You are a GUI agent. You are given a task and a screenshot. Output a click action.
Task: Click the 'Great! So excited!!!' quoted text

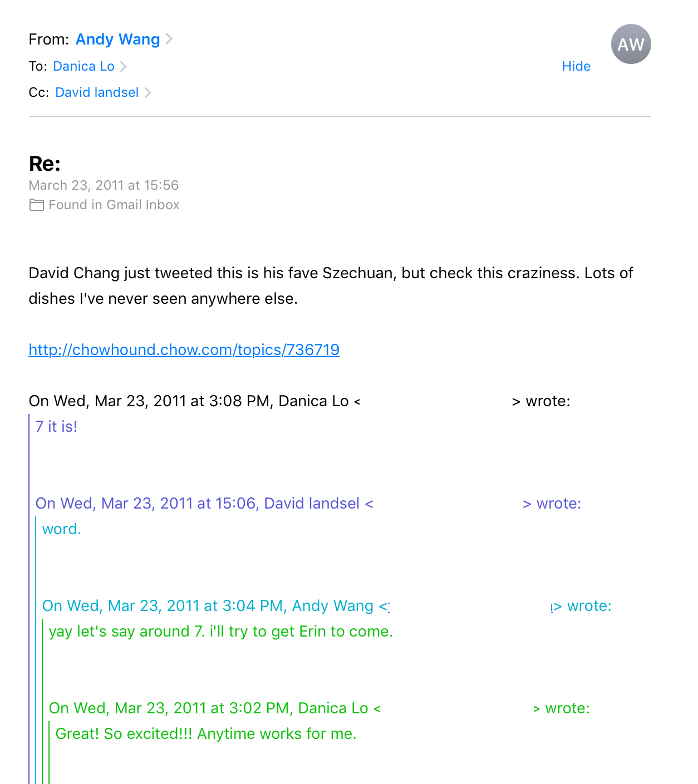[206, 733]
